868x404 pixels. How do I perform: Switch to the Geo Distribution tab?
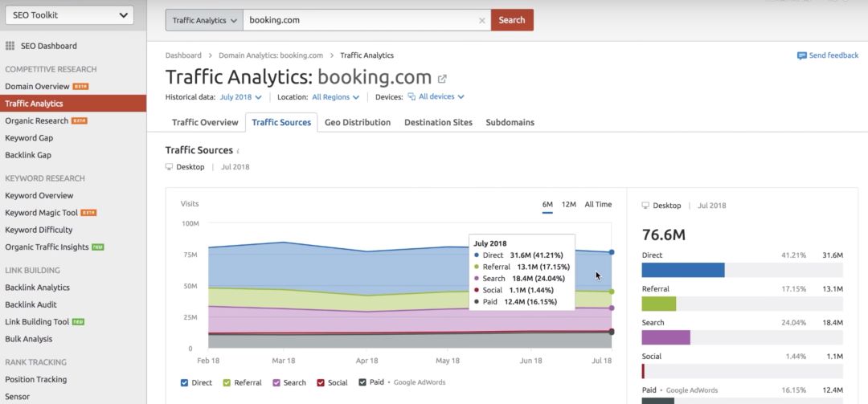pyautogui.click(x=358, y=122)
